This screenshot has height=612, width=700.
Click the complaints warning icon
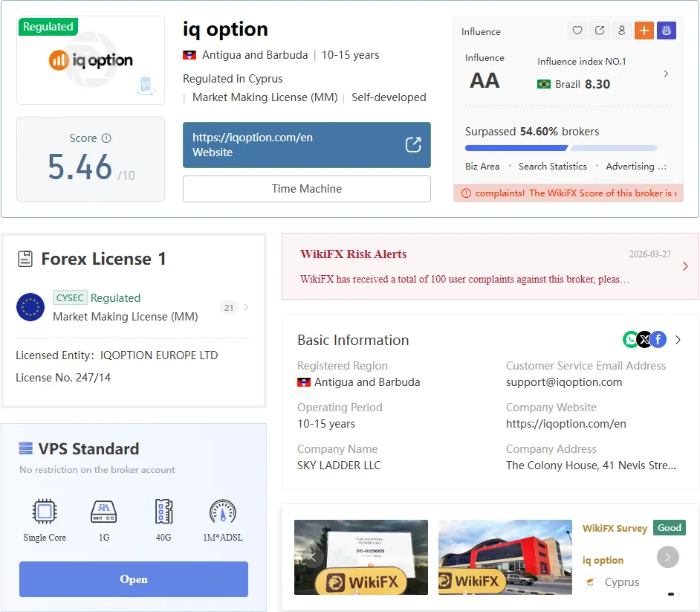coord(466,193)
